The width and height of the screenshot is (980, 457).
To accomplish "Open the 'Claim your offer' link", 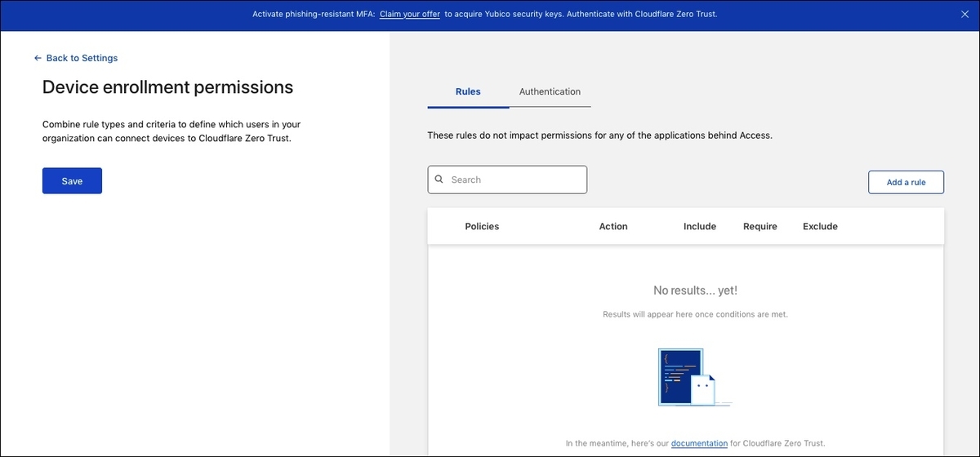I will point(410,15).
